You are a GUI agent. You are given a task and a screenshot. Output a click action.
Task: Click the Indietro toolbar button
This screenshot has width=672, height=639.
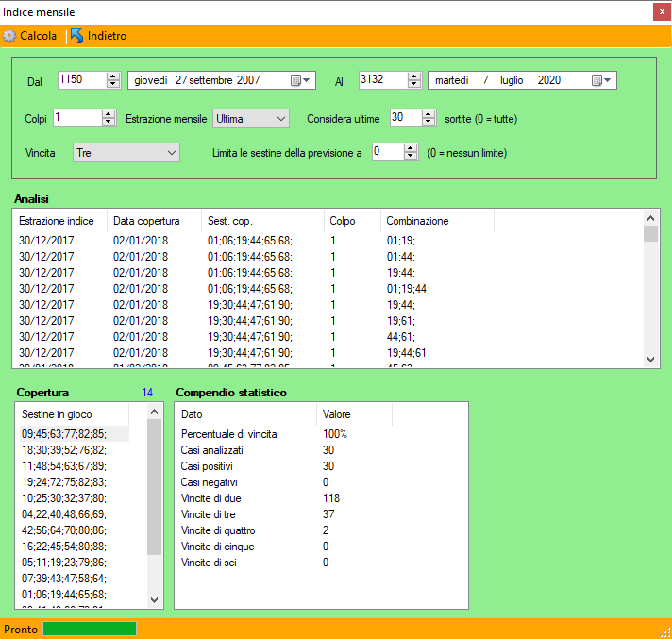(98, 36)
